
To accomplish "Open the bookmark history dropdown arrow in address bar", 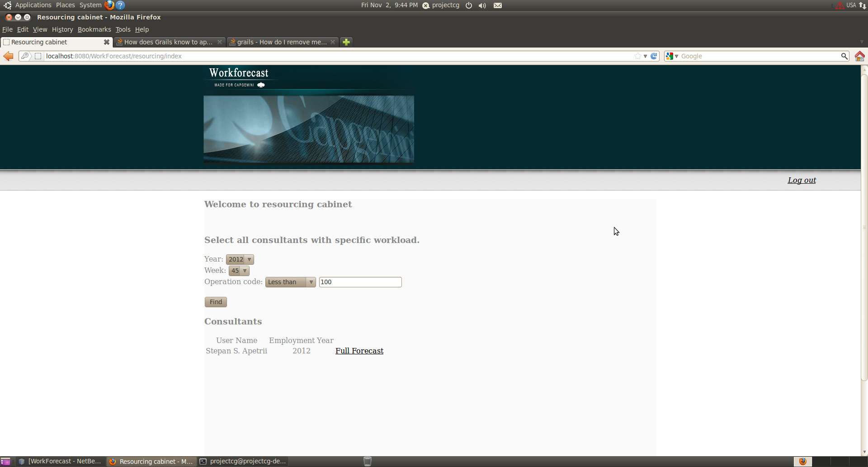I will (645, 56).
